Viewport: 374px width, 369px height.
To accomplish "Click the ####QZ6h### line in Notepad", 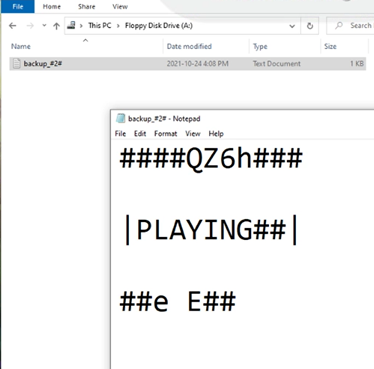I will click(211, 159).
